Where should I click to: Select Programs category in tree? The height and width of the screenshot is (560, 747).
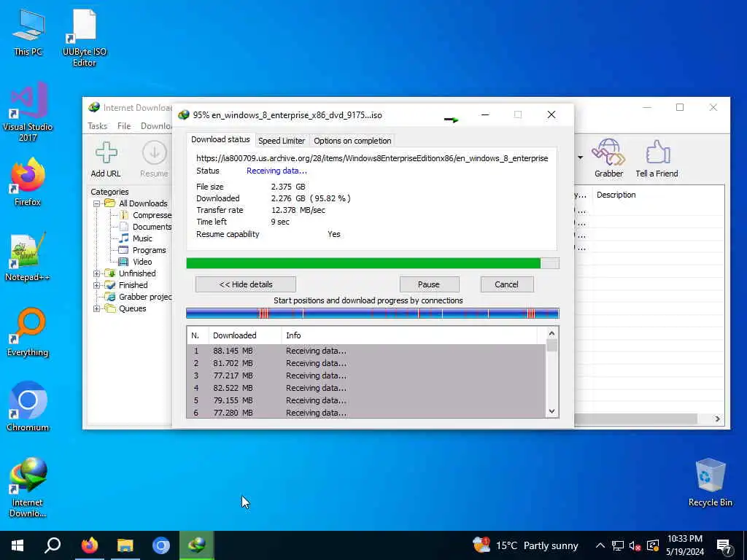point(143,250)
